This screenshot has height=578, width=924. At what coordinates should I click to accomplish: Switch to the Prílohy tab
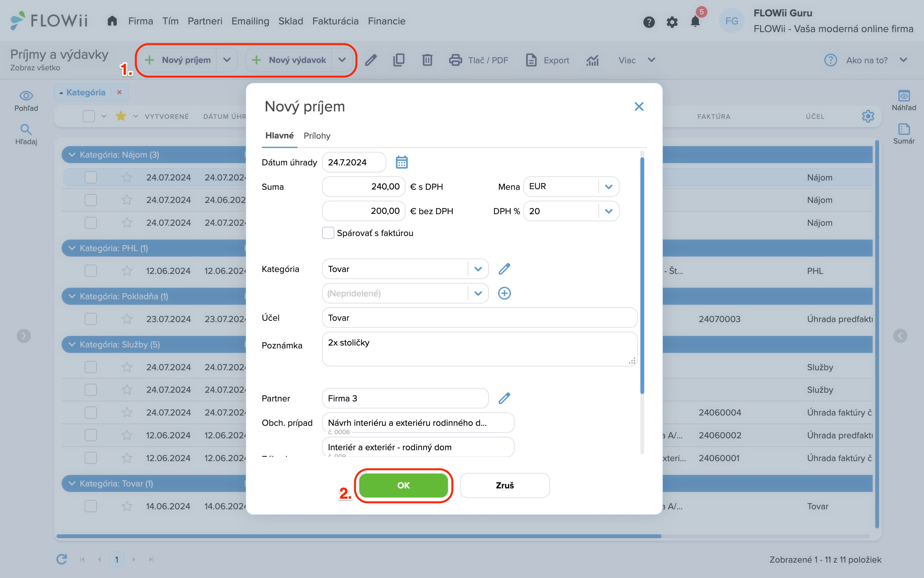coord(317,136)
